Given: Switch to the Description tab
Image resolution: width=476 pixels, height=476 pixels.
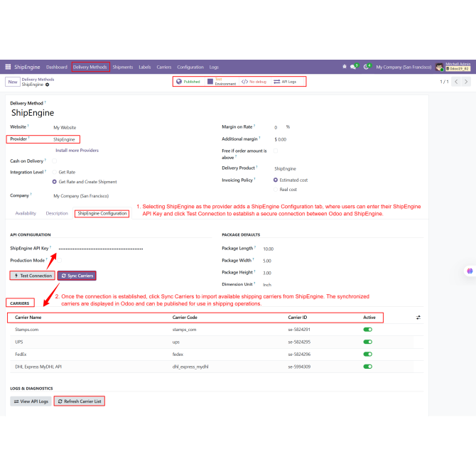Looking at the screenshot, I should pos(57,213).
